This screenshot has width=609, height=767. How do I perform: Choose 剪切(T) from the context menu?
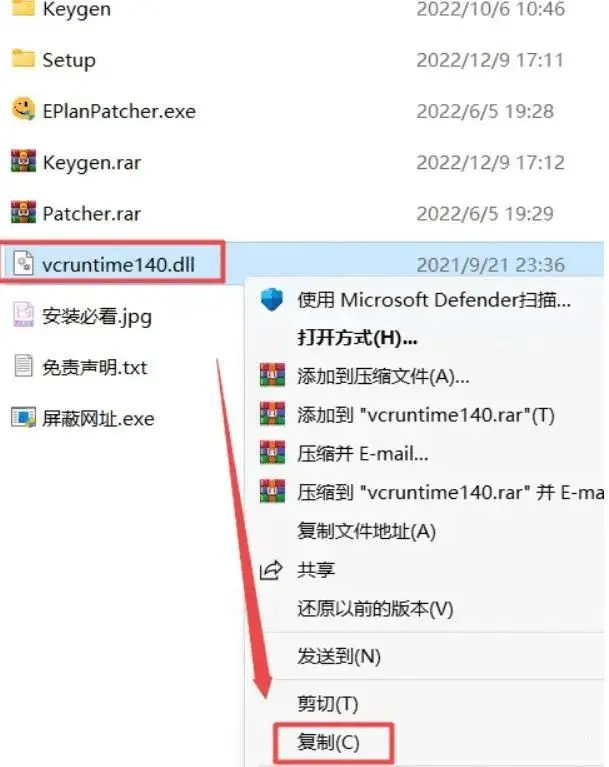328,703
